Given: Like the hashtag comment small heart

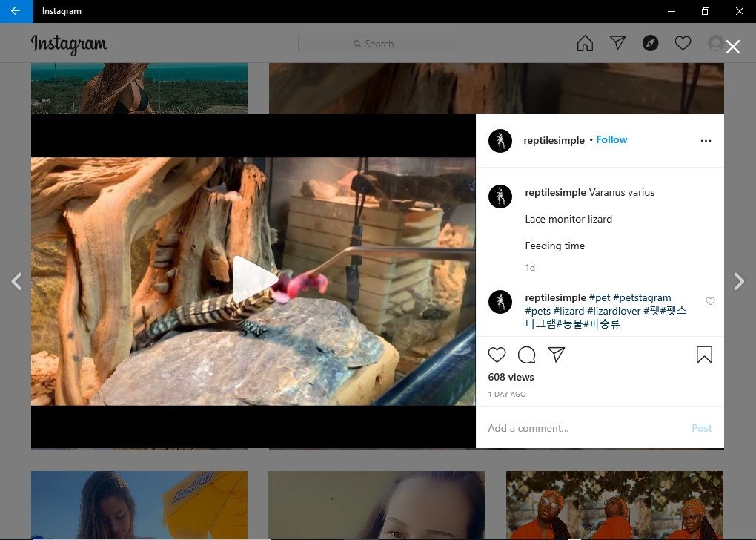Looking at the screenshot, I should tap(710, 301).
